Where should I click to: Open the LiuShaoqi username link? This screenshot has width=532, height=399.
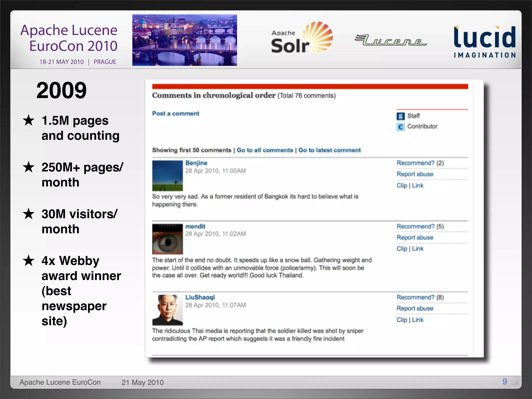(x=200, y=297)
